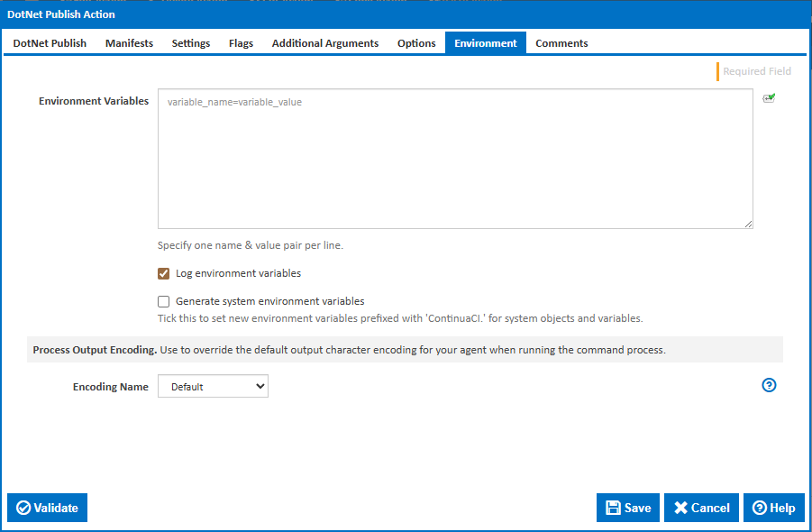
Task: Select the Comments tab
Action: click(x=561, y=42)
